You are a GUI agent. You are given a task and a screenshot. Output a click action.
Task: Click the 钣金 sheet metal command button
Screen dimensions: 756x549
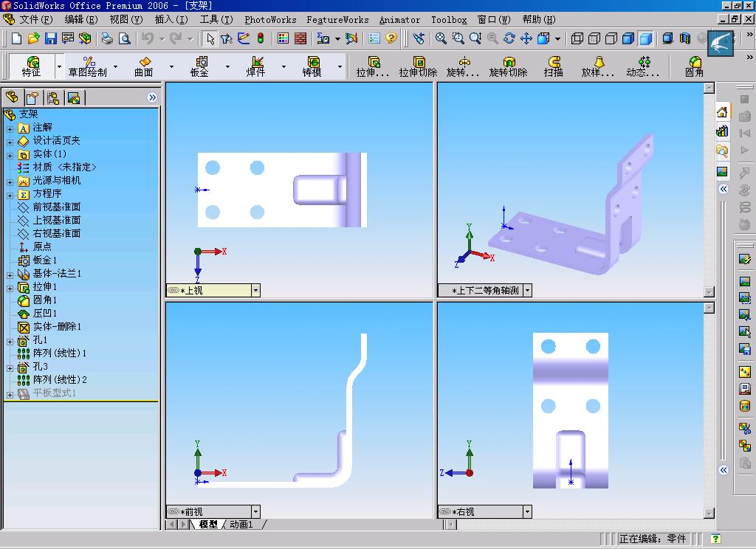199,66
